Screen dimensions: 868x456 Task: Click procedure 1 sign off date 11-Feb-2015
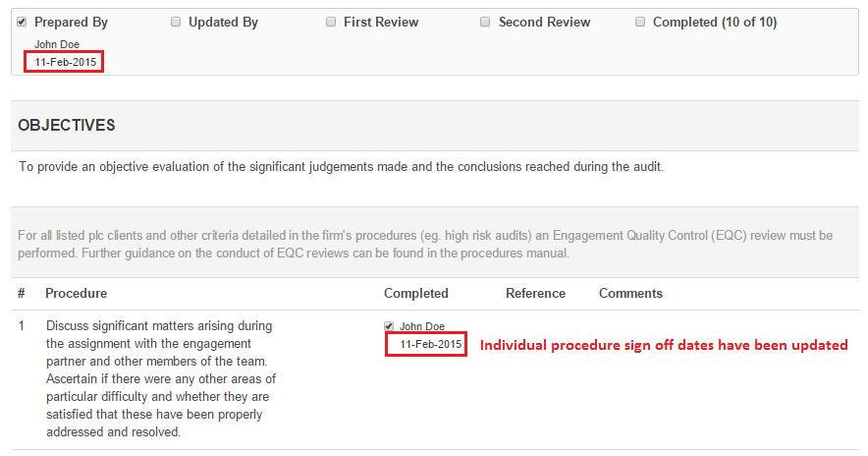pyautogui.click(x=431, y=344)
